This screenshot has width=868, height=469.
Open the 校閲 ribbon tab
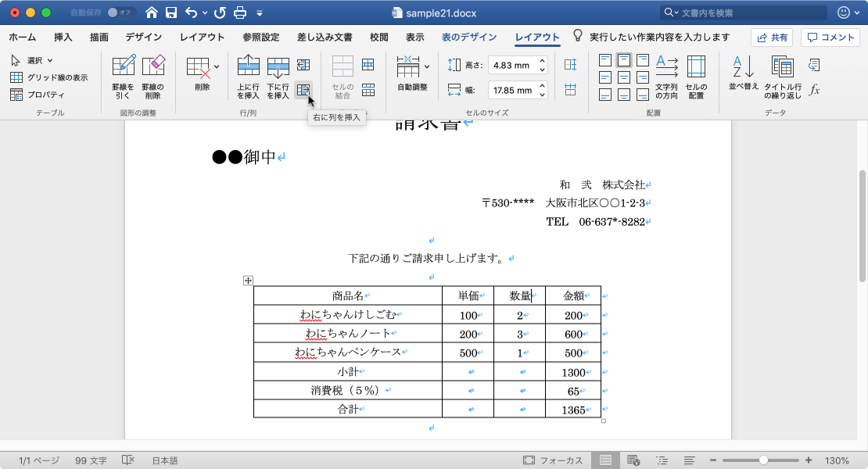(379, 36)
